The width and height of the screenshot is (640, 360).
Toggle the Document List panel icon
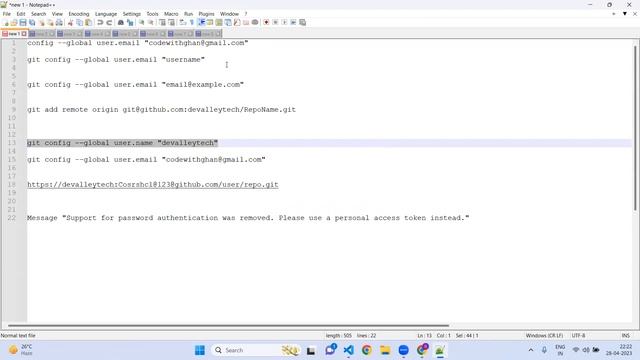coord(228,22)
